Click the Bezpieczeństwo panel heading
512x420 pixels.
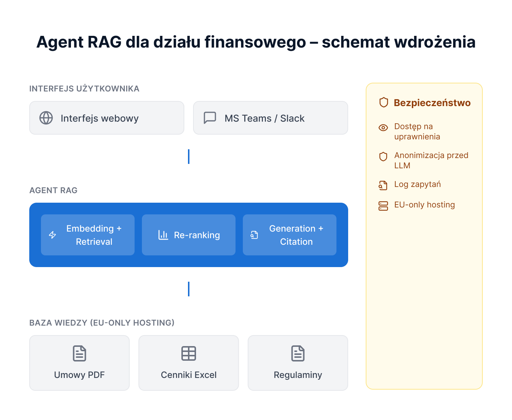[x=432, y=103]
